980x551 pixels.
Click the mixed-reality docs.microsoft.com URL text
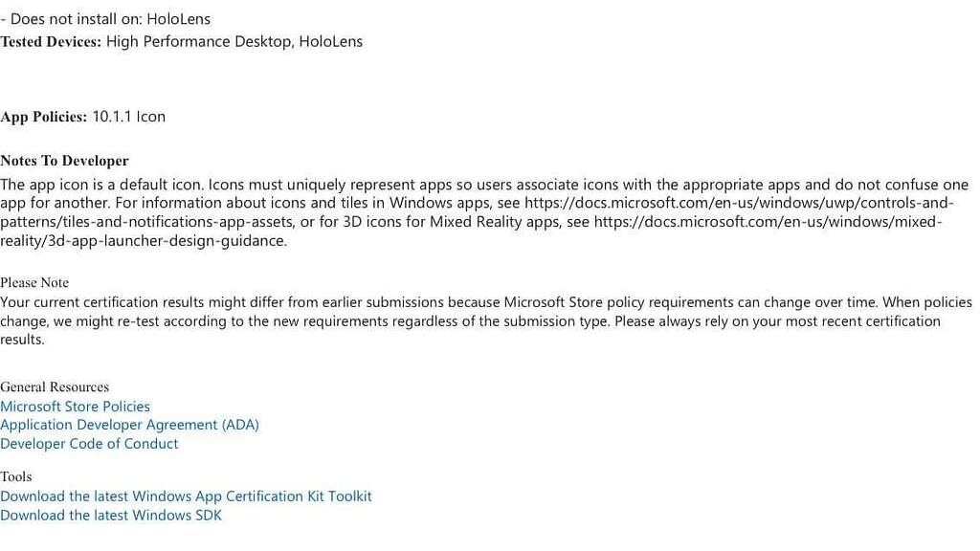[x=768, y=222]
